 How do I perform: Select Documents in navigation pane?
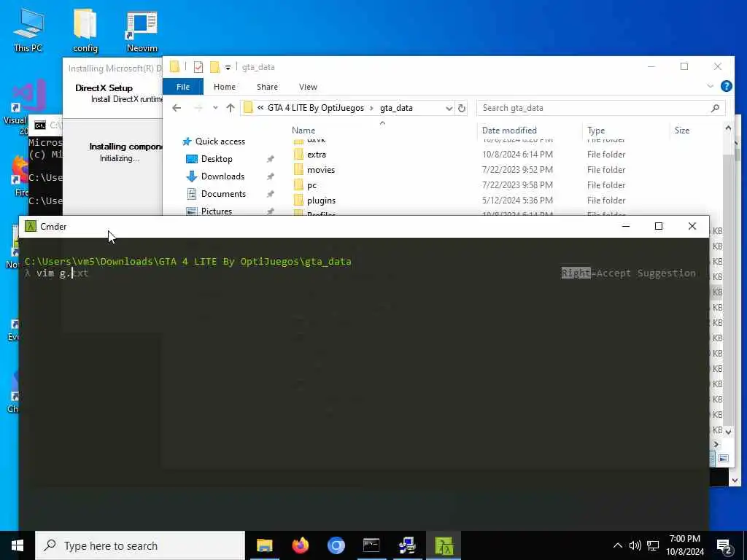tap(223, 194)
